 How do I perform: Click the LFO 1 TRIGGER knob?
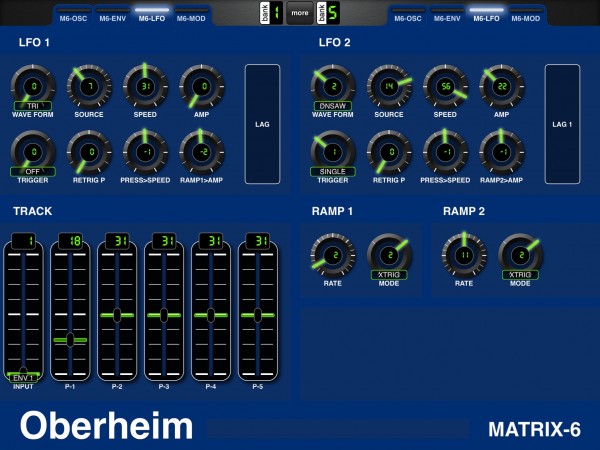pyautogui.click(x=33, y=152)
